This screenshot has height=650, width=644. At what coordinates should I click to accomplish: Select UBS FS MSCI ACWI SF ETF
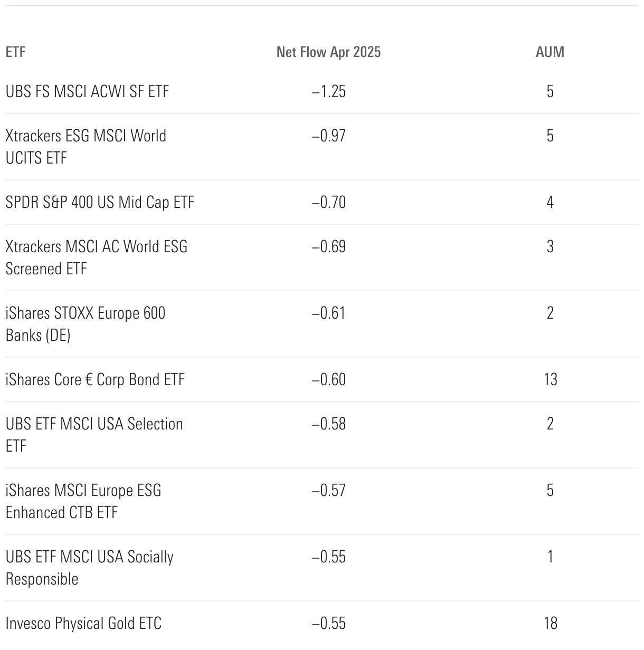pyautogui.click(x=87, y=92)
